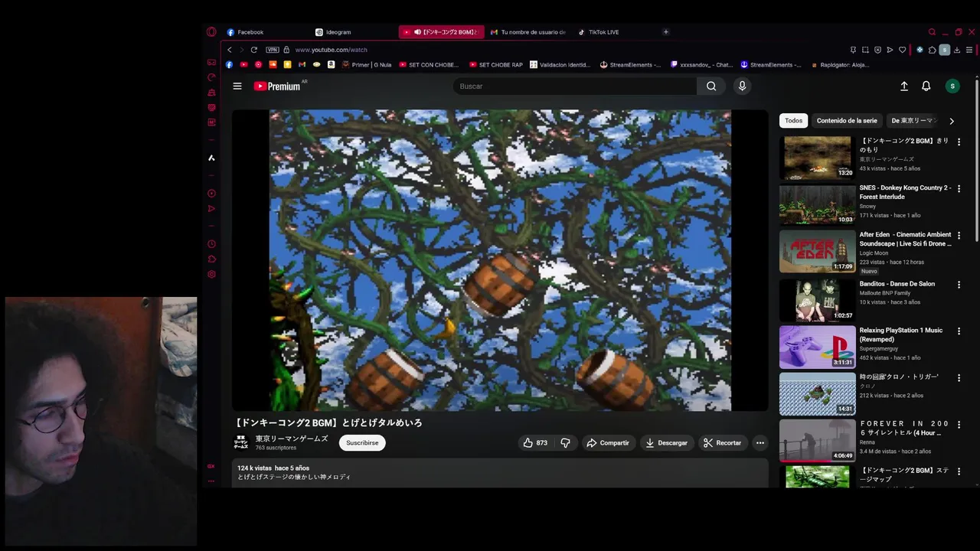Open YouTube account avatar S
The width and height of the screenshot is (980, 551).
[952, 86]
